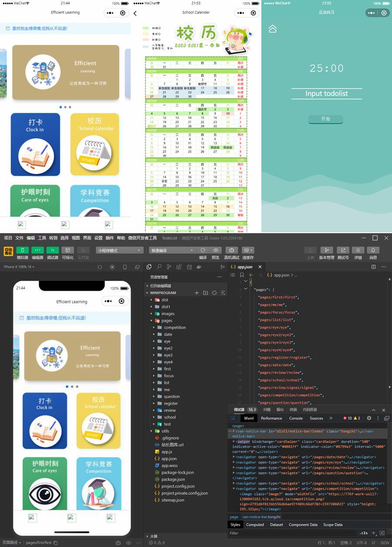Image resolution: width=392 pixels, height=547 pixels.
Task: Open the 普通编译 compile mode dropdown
Action: point(172,251)
